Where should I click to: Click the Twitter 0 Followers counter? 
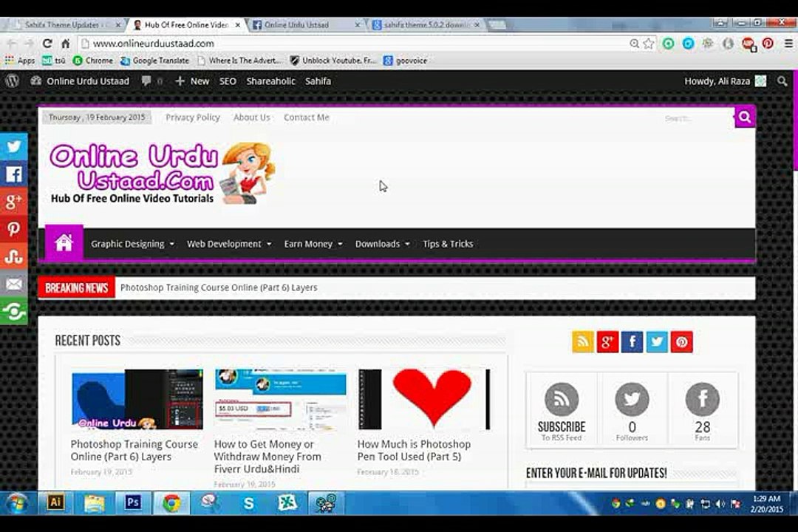click(632, 412)
